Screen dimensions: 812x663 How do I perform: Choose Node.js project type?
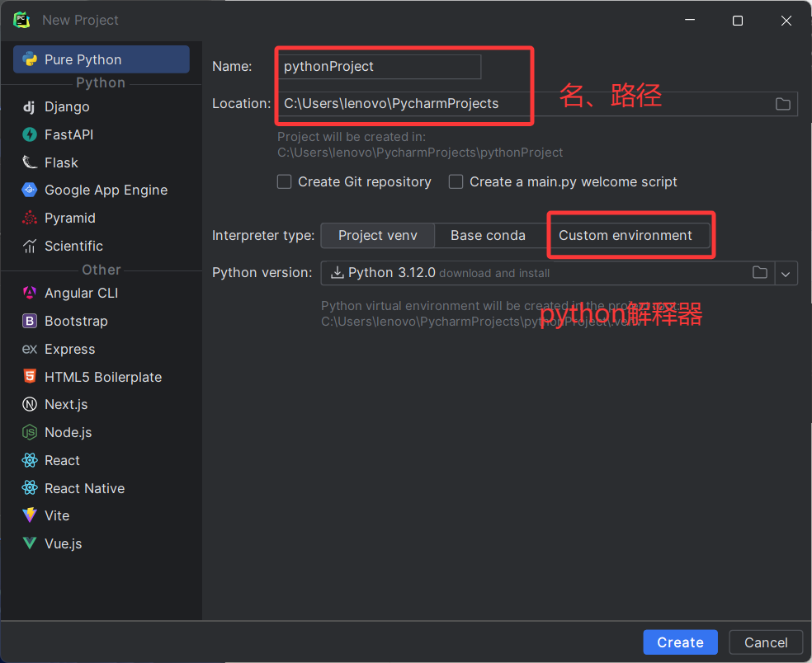coord(101,432)
